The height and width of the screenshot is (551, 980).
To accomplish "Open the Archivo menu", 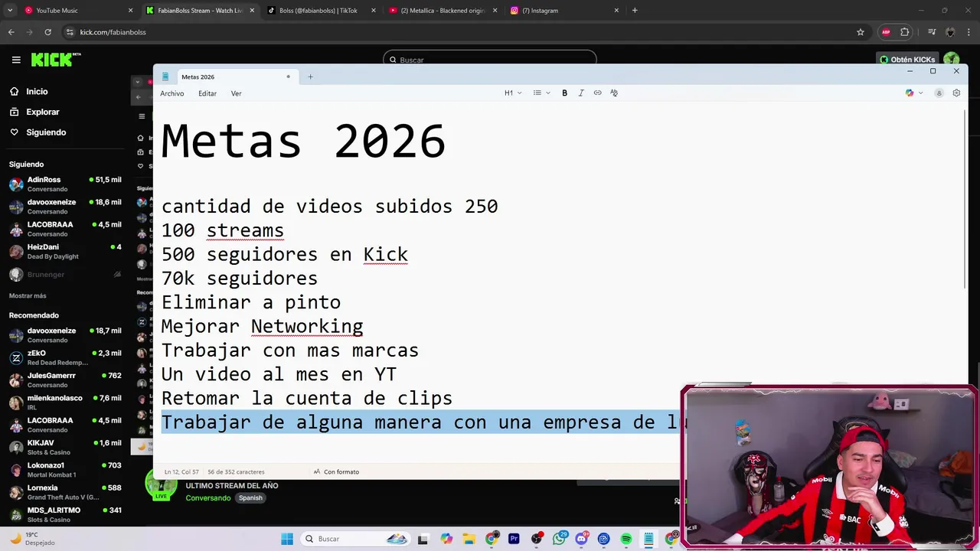I will [171, 93].
